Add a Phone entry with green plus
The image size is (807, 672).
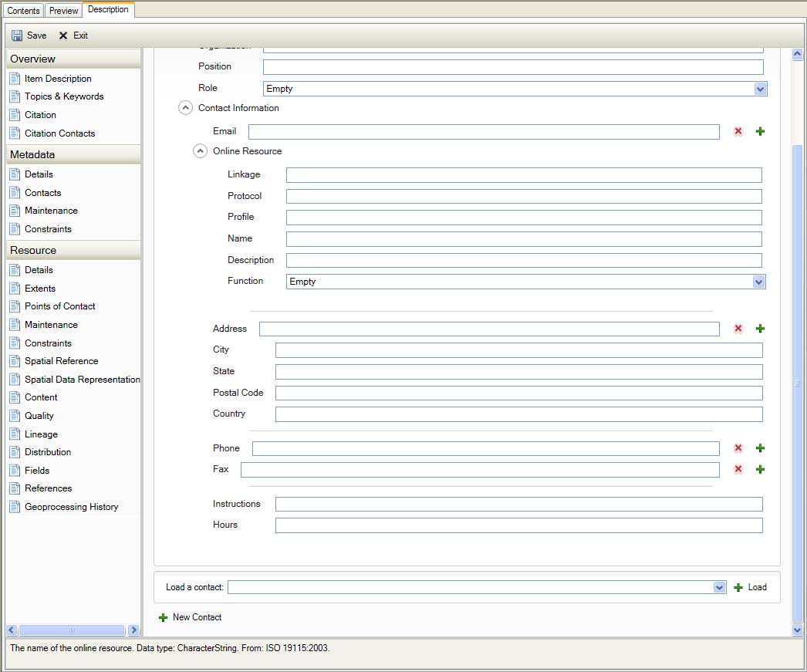point(760,448)
